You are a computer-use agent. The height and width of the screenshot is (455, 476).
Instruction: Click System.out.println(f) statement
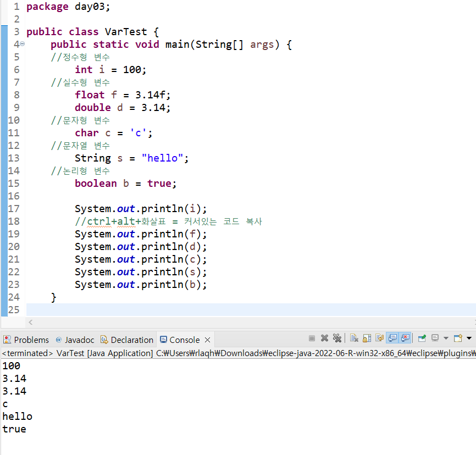click(x=141, y=234)
